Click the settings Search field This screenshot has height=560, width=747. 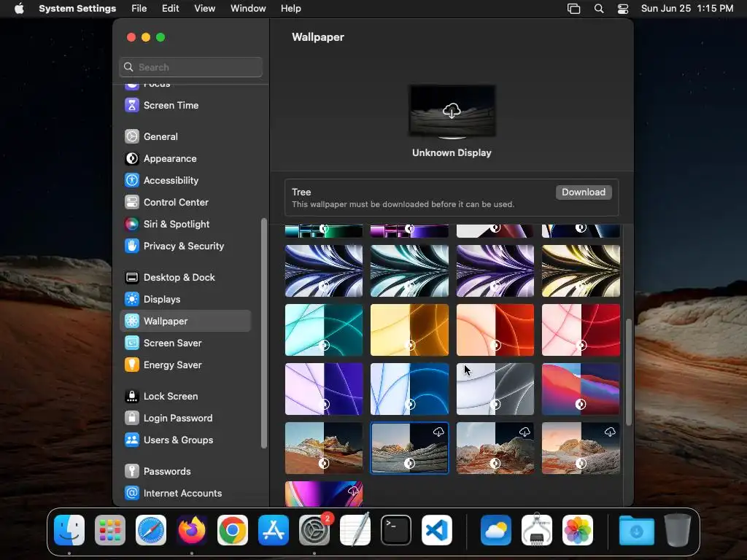[x=190, y=67]
